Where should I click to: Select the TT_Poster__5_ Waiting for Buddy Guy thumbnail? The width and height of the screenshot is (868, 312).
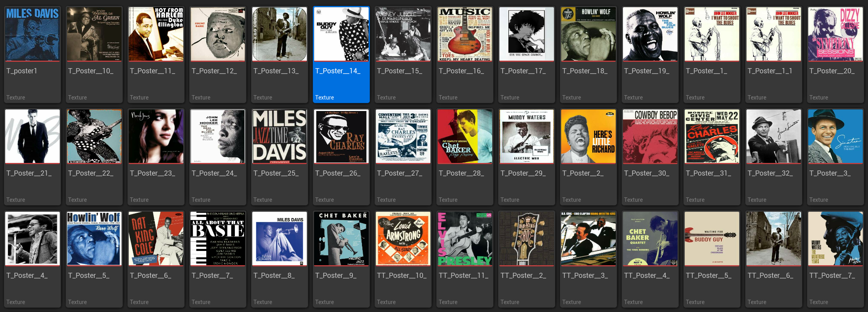712,239
